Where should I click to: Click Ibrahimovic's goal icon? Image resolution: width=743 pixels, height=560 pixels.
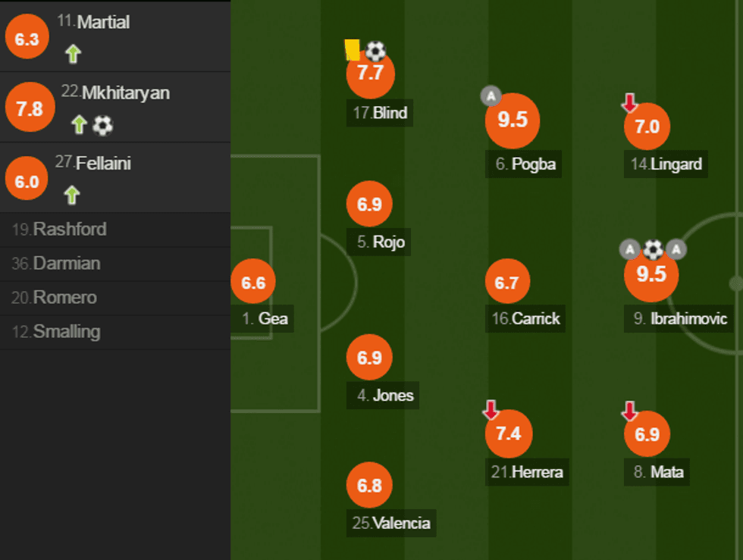point(652,249)
